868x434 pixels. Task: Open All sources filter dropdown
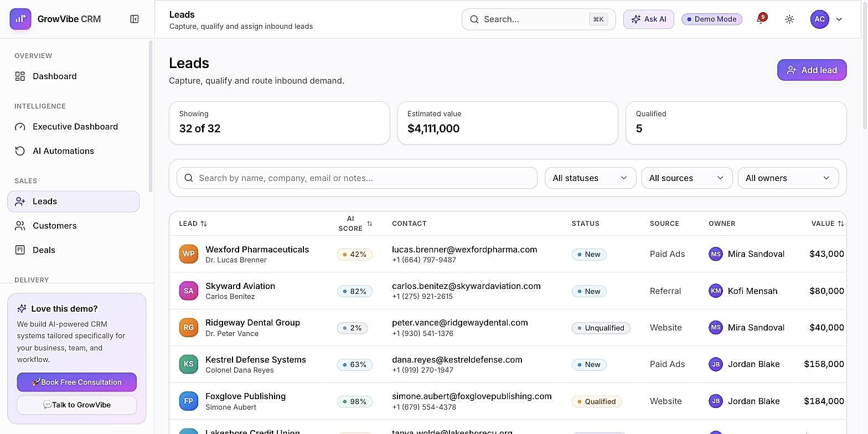[686, 178]
